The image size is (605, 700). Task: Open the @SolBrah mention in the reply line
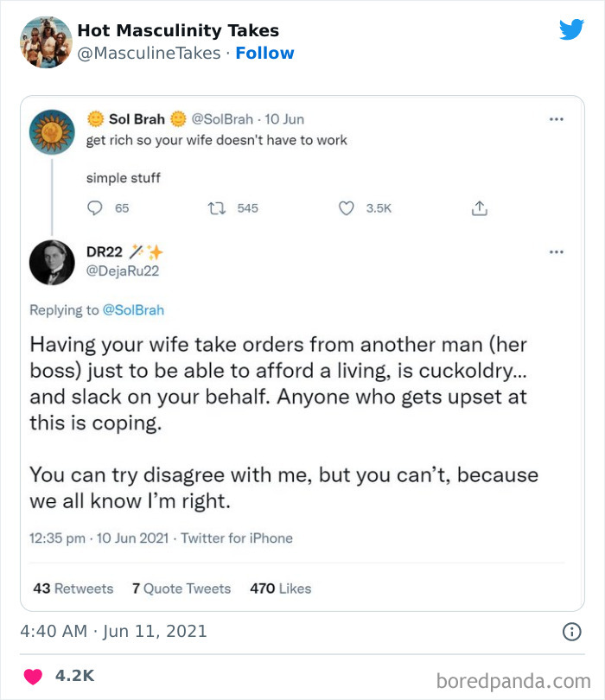pos(133,309)
